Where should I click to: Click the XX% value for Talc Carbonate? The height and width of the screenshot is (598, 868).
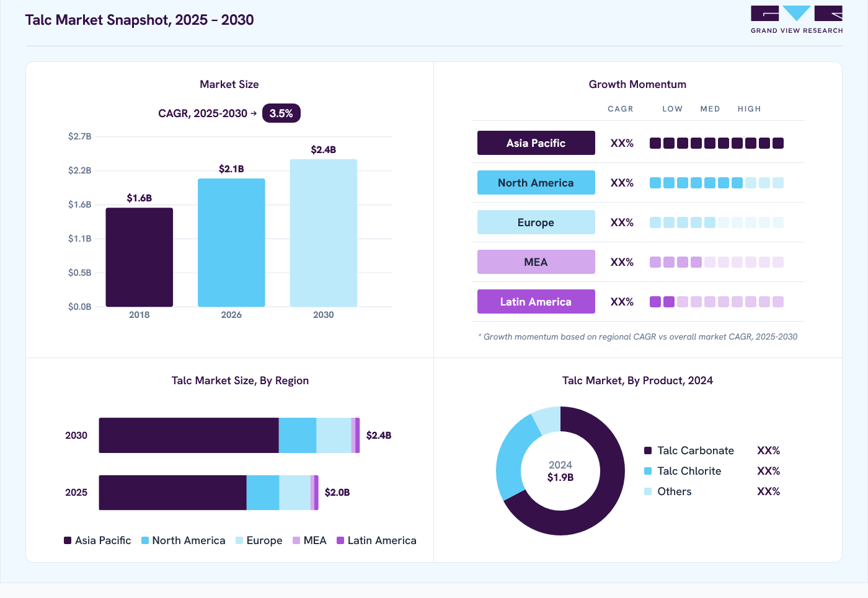(769, 451)
